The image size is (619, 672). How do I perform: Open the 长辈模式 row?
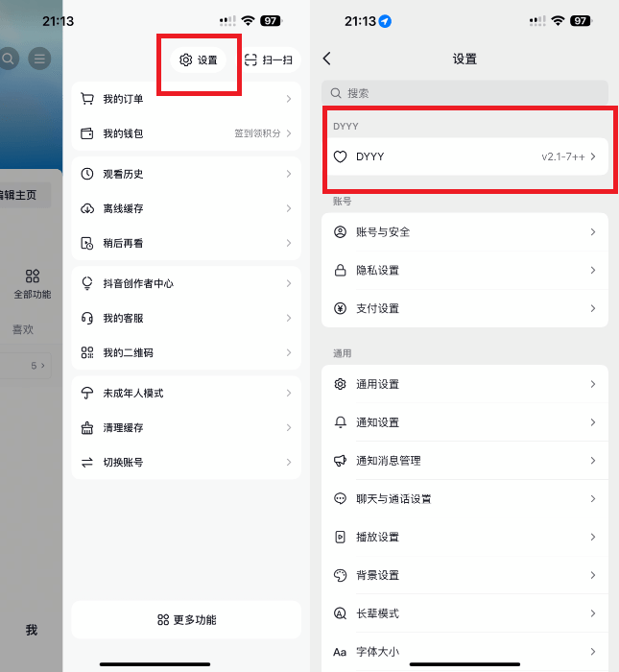464,613
